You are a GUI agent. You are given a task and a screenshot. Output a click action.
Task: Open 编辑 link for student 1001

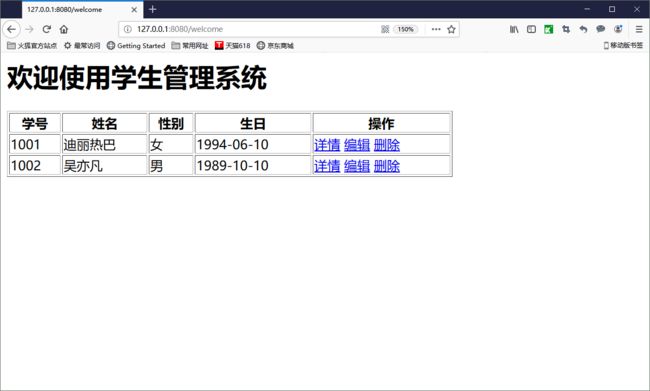[x=357, y=145]
